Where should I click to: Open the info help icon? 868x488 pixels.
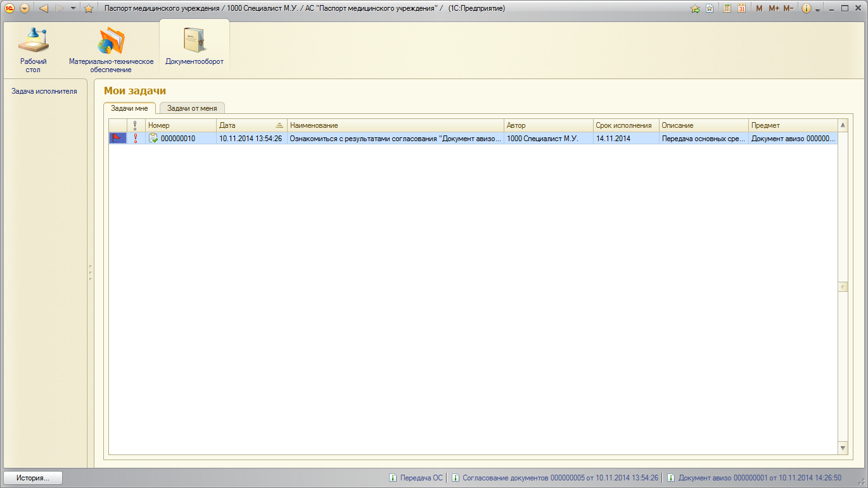coord(806,8)
